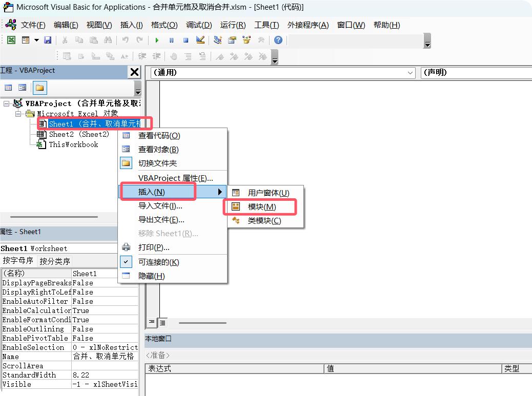Image resolution: width=532 pixels, height=396 pixels.
Task: Select Sheet1 in the project tree
Action: click(94, 124)
